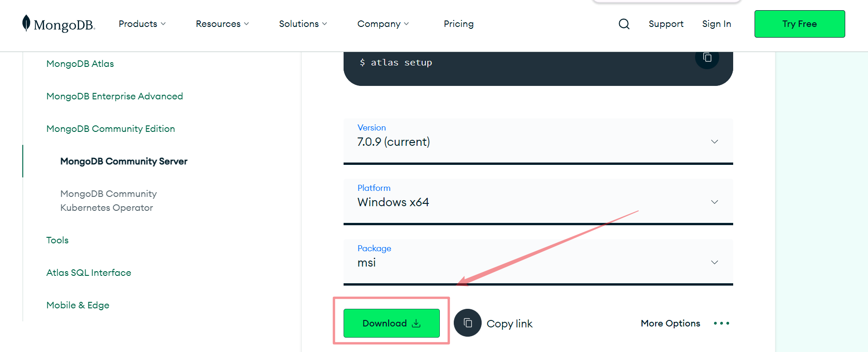868x352 pixels.
Task: Expand the Package msi dropdown
Action: [x=538, y=262]
